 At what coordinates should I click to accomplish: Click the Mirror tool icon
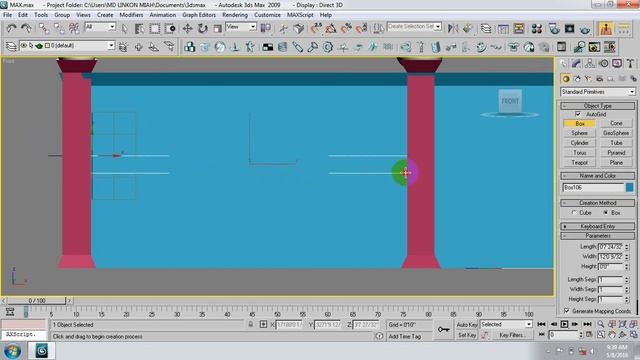[453, 28]
